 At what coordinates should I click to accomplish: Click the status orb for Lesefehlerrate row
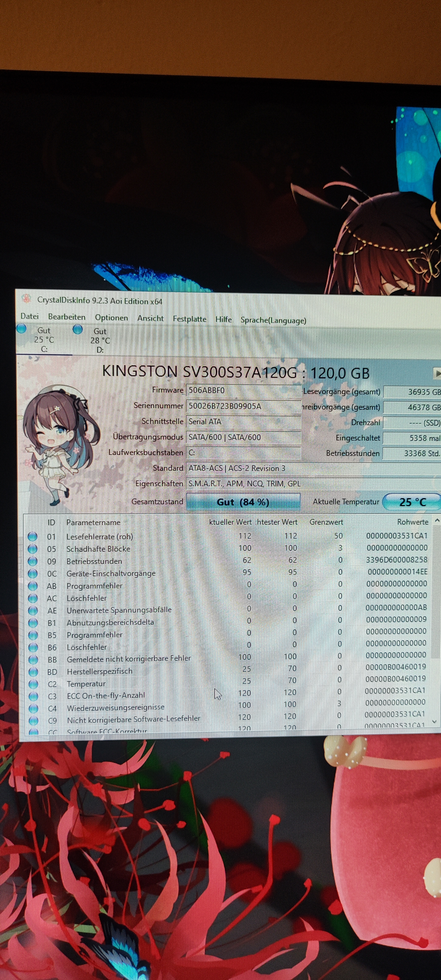tap(33, 536)
